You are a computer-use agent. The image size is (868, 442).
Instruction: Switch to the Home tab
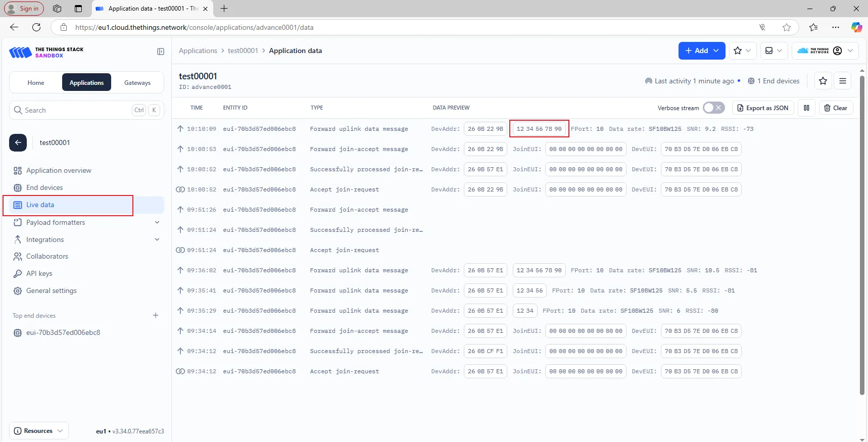pos(36,83)
